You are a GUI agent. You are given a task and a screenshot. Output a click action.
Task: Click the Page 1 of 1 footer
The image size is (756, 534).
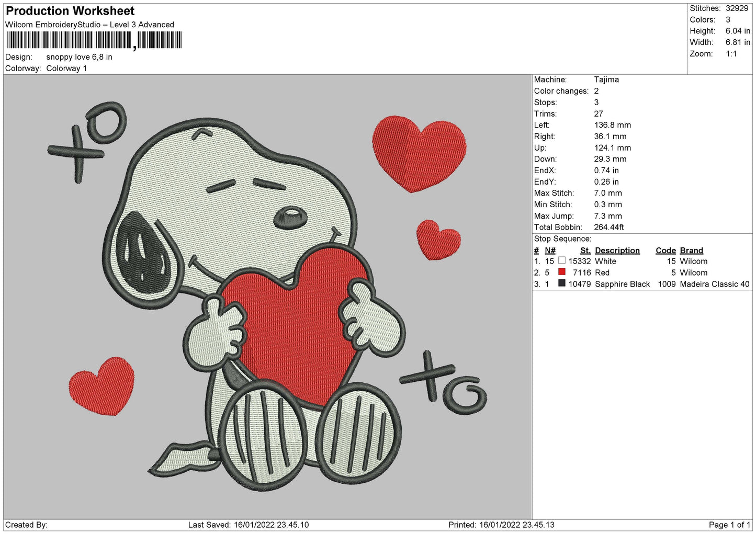click(729, 525)
